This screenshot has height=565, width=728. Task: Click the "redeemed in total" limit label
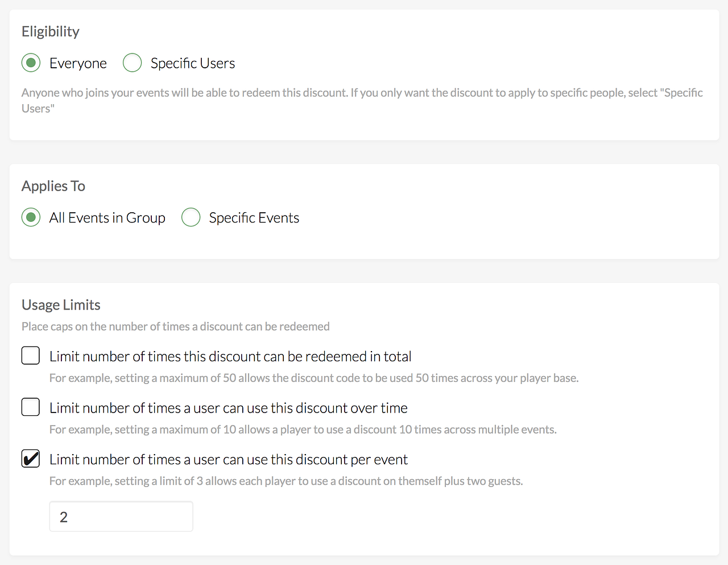(x=230, y=357)
